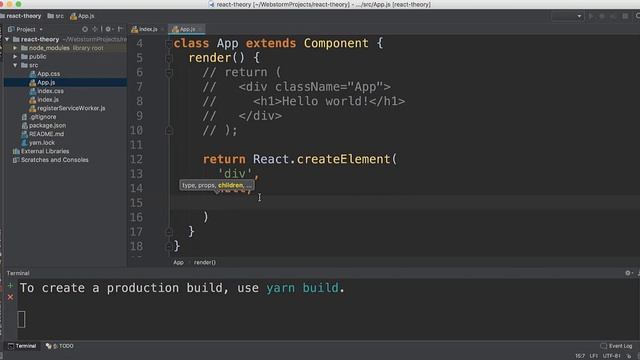Open the Terminal tool window tab
Viewport: 640px width, 360px height.
pyautogui.click(x=22, y=346)
